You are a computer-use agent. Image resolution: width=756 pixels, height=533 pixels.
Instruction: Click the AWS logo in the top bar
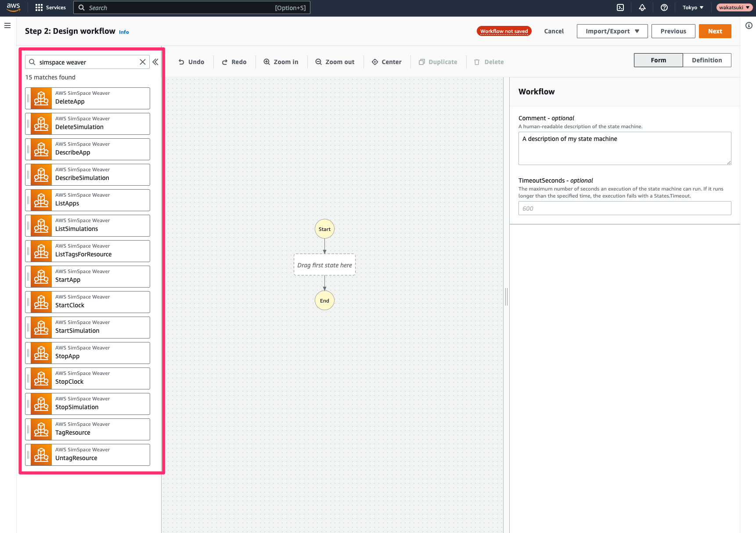pyautogui.click(x=13, y=7)
